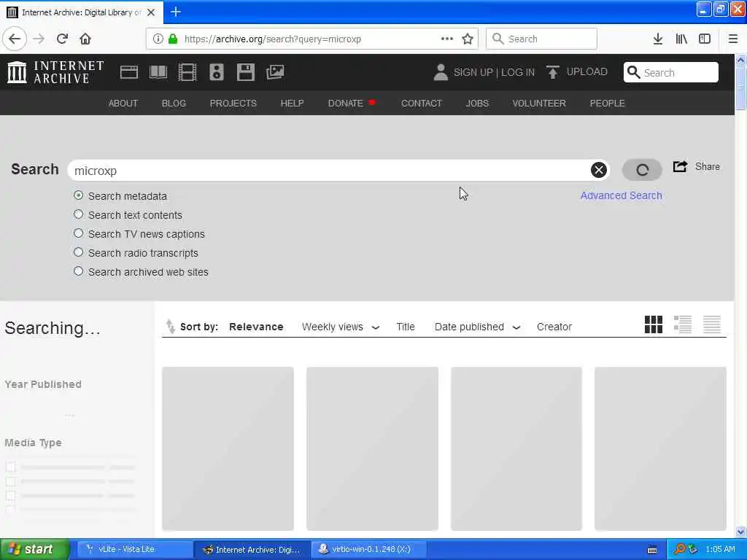Toggle sort direction arrows icon
Image resolution: width=747 pixels, height=560 pixels.
click(170, 327)
